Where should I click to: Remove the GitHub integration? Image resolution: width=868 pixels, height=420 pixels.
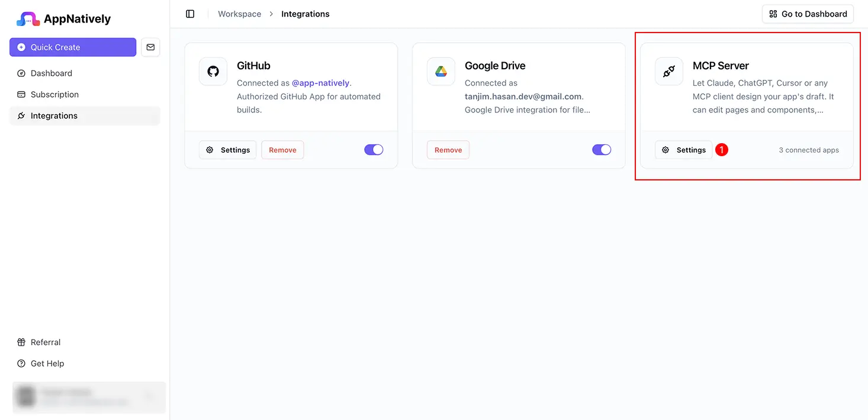click(x=282, y=150)
